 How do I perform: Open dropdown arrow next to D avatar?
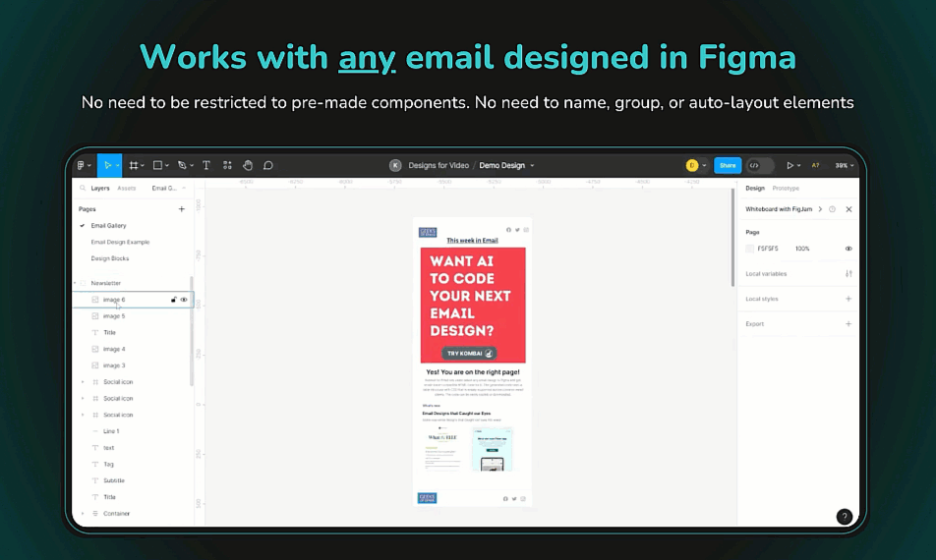point(704,166)
